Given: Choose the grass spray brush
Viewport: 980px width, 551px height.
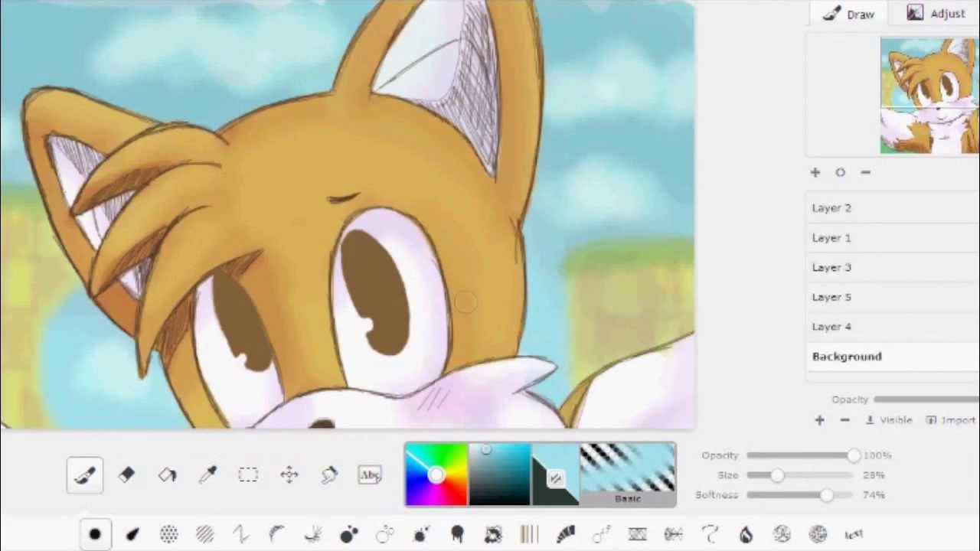Looking at the screenshot, I should [312, 534].
